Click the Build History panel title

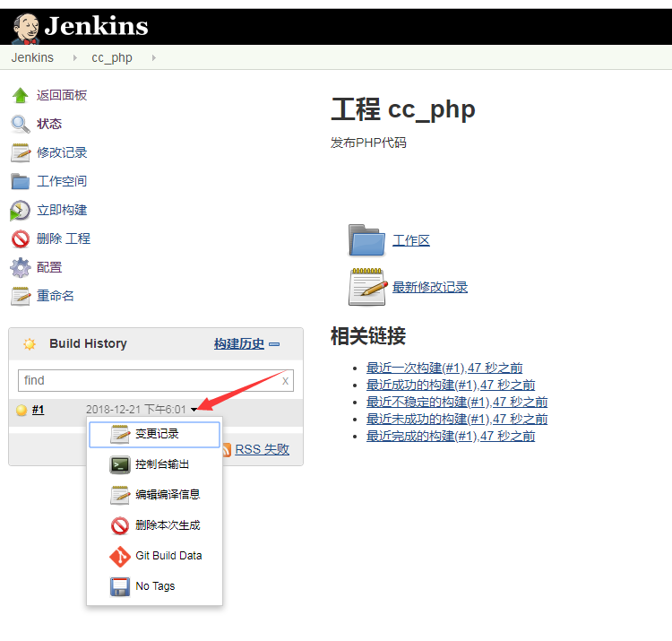89,344
